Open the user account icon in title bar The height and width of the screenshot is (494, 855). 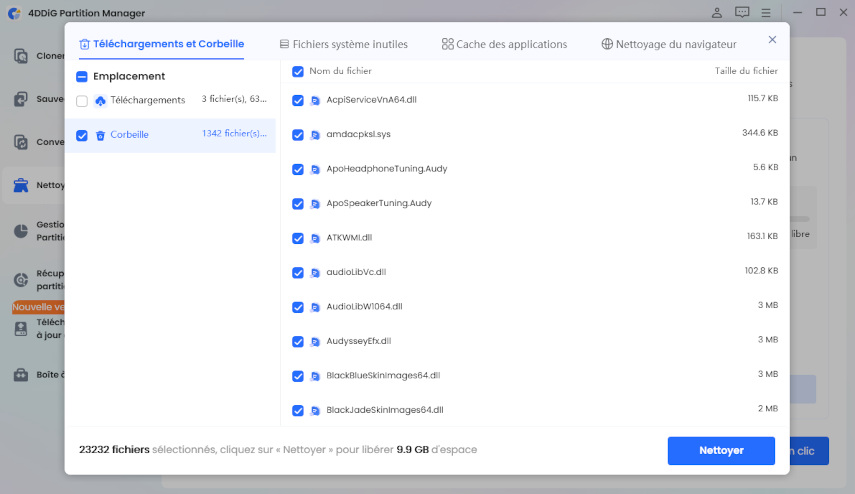[x=716, y=13]
